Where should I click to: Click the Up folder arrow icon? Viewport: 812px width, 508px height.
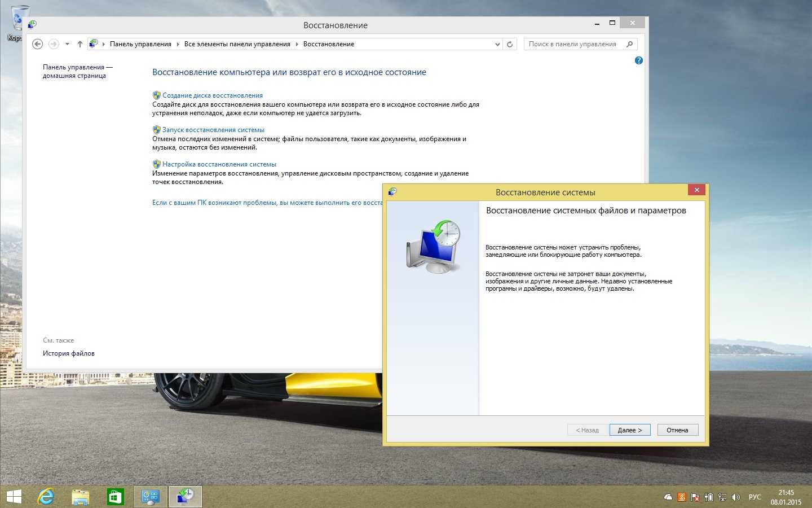[80, 44]
